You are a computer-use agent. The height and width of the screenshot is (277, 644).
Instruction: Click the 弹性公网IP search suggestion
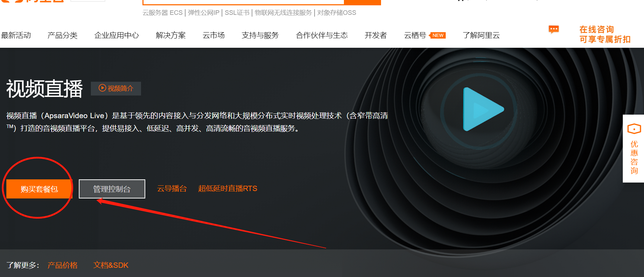tap(204, 13)
